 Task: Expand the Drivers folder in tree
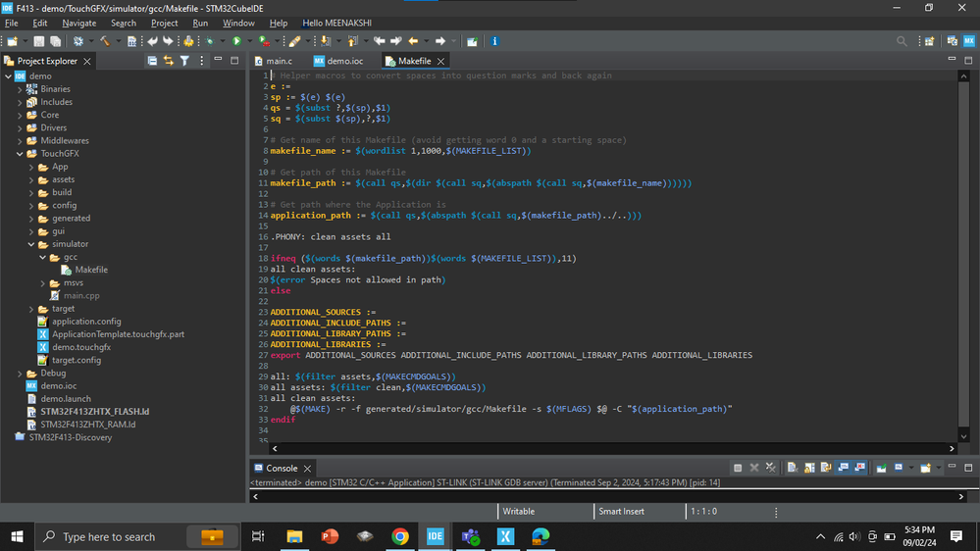[x=21, y=127]
